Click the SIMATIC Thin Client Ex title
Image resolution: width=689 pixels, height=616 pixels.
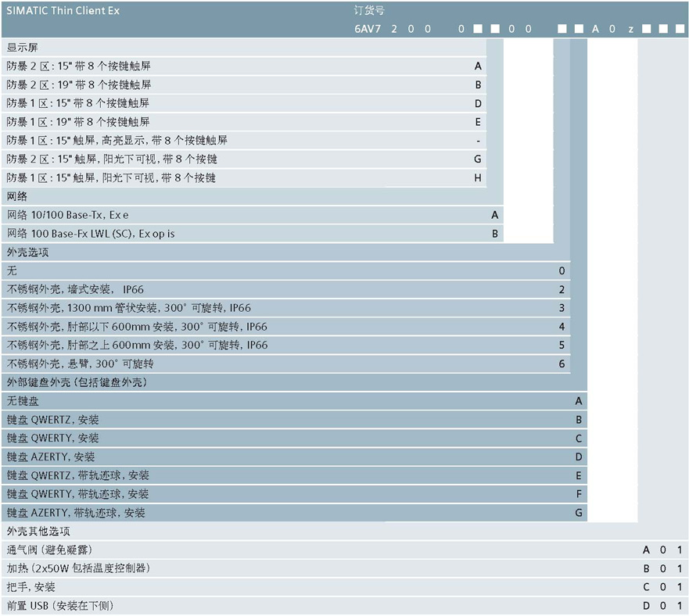[x=63, y=11]
